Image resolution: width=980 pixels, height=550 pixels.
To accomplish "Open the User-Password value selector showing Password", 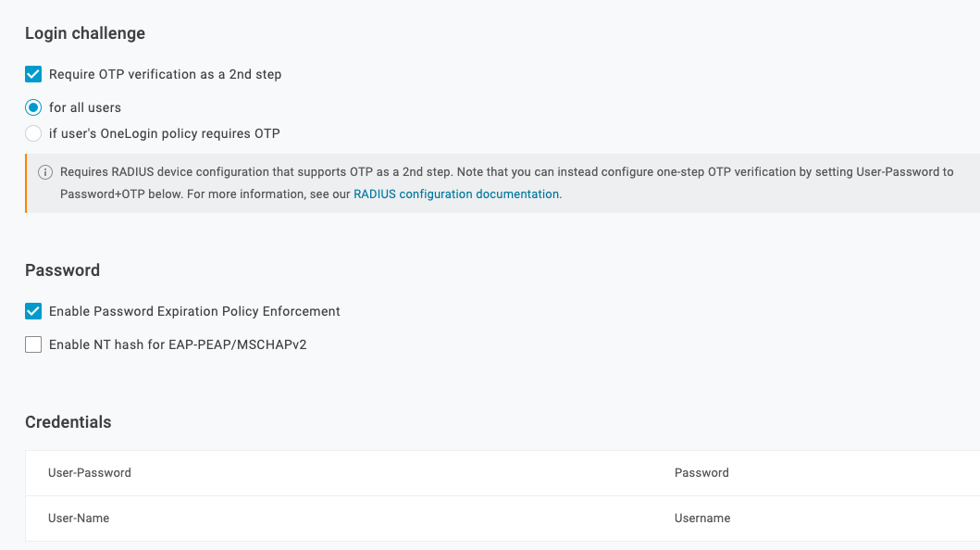I will pyautogui.click(x=701, y=472).
